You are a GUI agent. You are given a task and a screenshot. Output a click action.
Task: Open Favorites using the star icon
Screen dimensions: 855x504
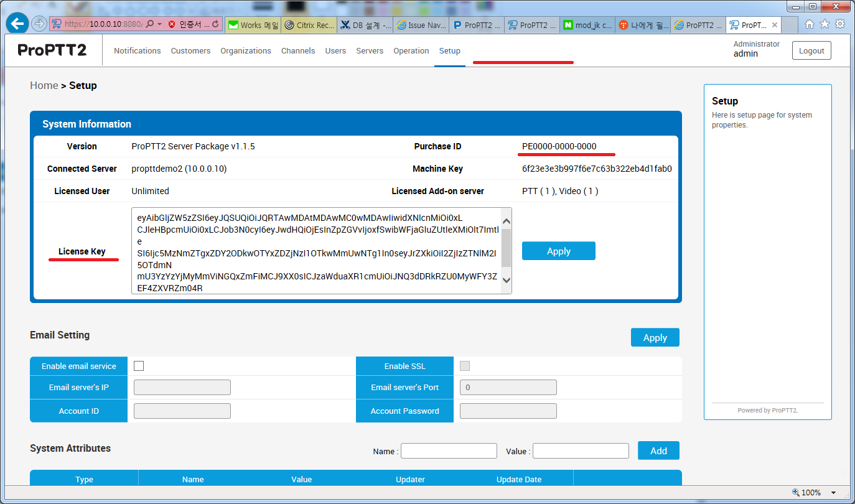click(825, 24)
